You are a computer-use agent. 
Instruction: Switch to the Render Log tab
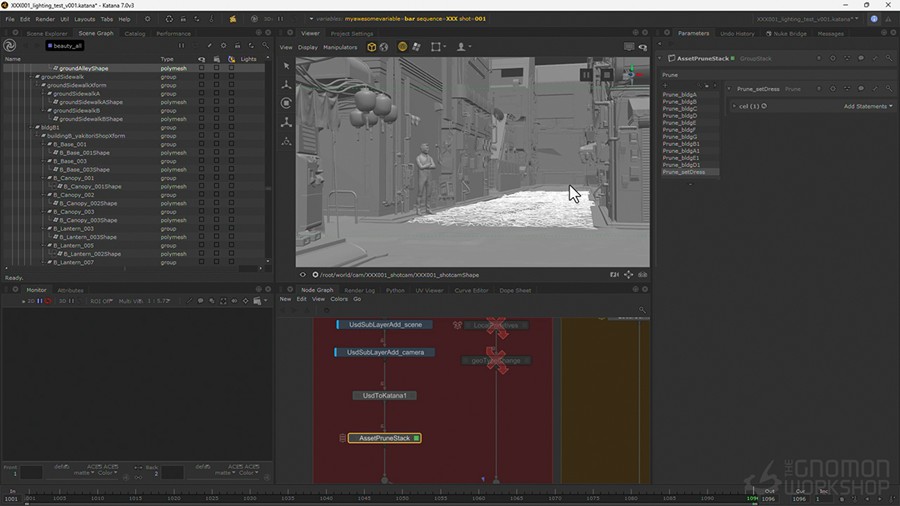tap(359, 290)
